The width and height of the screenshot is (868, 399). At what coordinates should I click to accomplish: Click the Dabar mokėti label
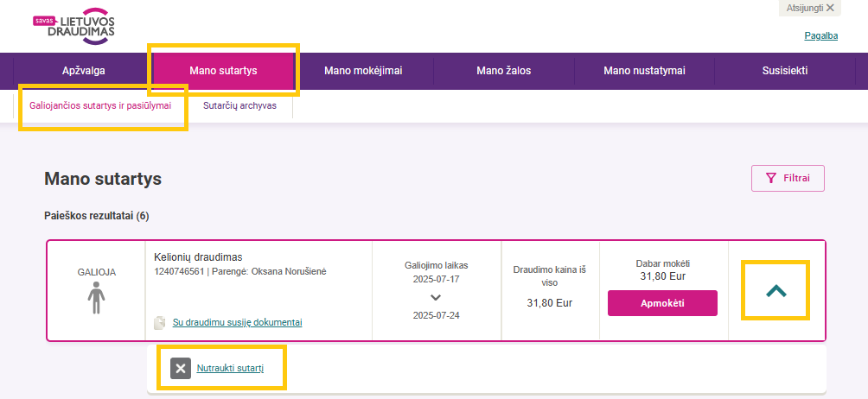pyautogui.click(x=662, y=263)
